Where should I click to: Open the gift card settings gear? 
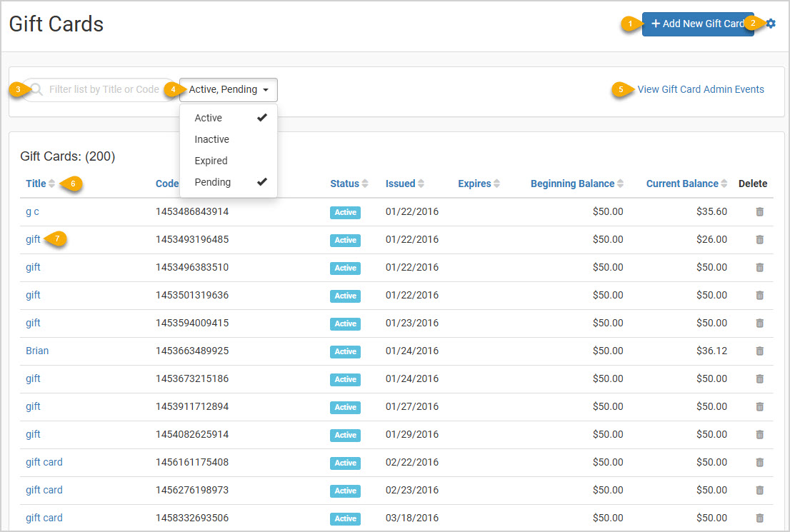[771, 23]
